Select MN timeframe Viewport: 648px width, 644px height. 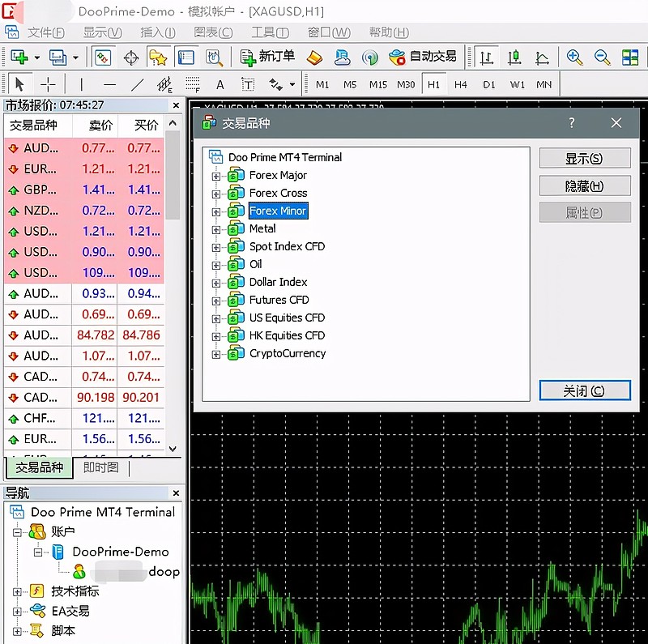[544, 85]
